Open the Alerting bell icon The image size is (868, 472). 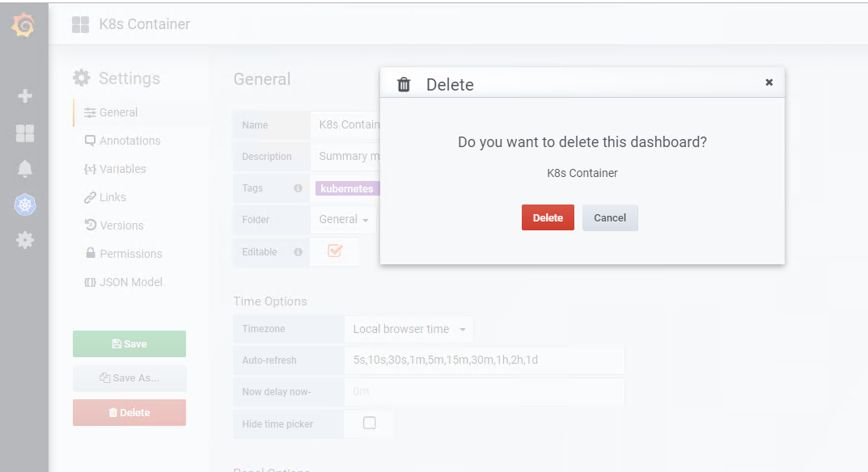[x=25, y=169]
